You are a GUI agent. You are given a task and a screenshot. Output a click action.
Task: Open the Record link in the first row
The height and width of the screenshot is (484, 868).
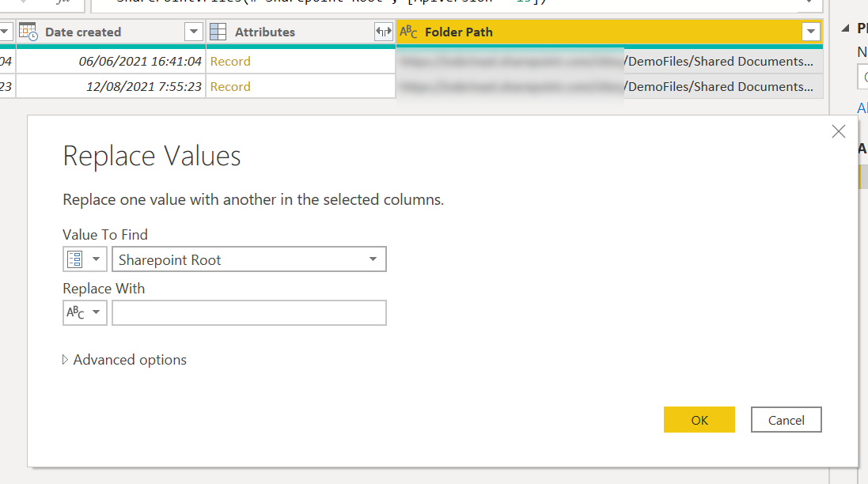coord(230,62)
